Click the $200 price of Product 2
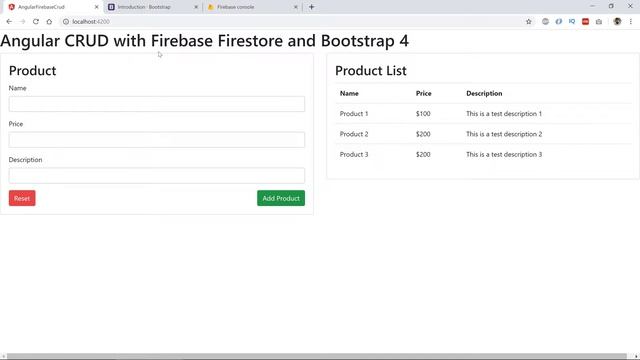The image size is (640, 360). [423, 134]
